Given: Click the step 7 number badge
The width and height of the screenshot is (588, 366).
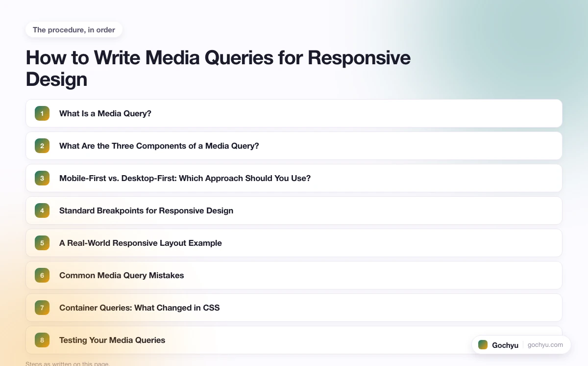Looking at the screenshot, I should (42, 308).
